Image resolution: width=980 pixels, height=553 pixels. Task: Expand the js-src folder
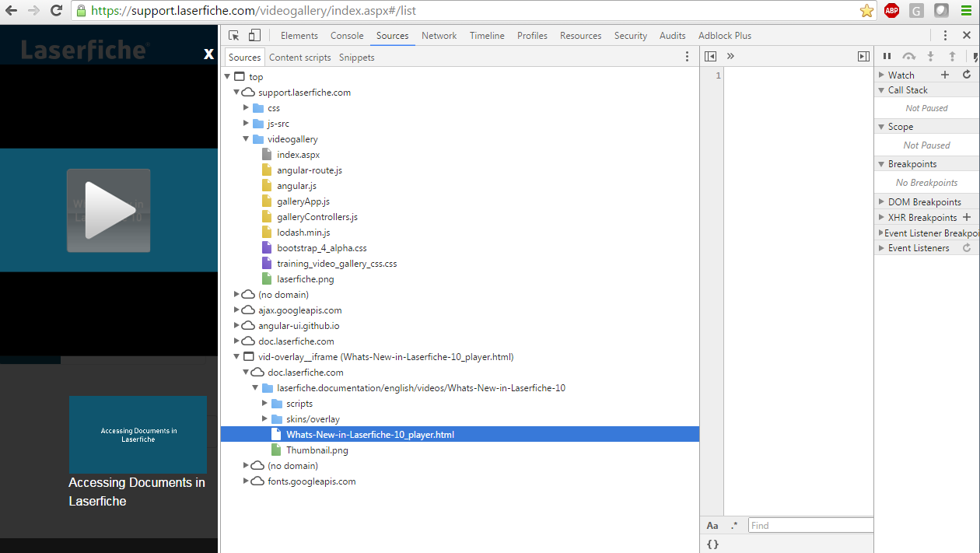[x=247, y=123]
